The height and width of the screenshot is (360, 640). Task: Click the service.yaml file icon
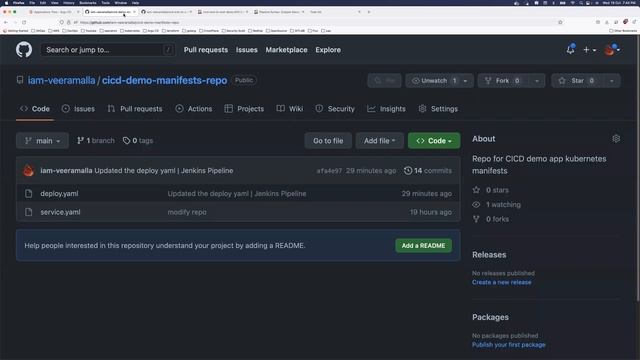click(x=29, y=212)
